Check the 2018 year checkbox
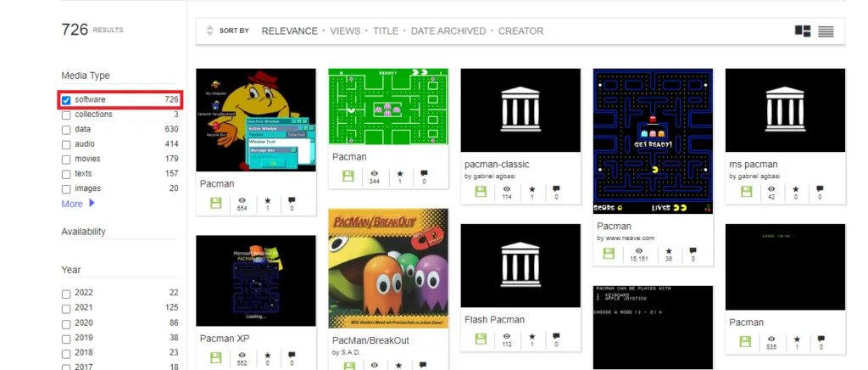868x370 pixels. click(66, 353)
